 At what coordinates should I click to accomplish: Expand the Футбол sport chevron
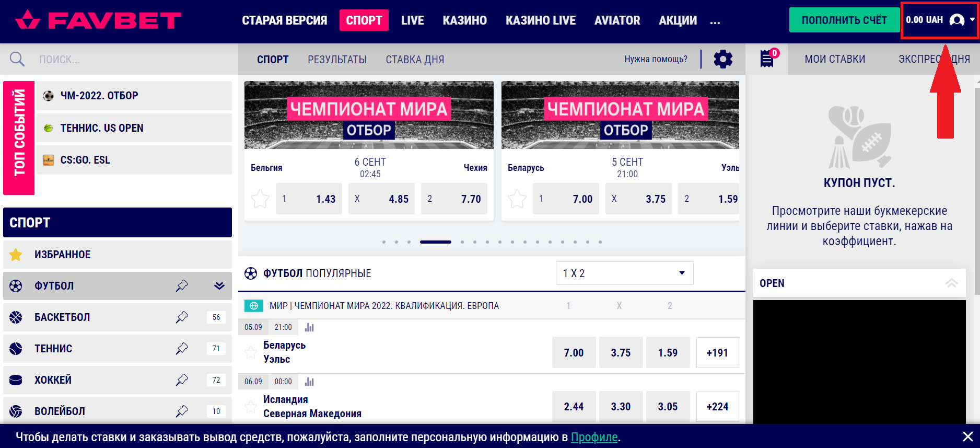219,286
